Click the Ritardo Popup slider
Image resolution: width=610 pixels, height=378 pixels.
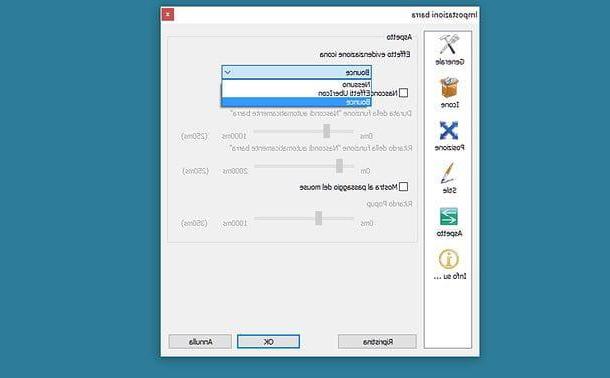[304, 218]
